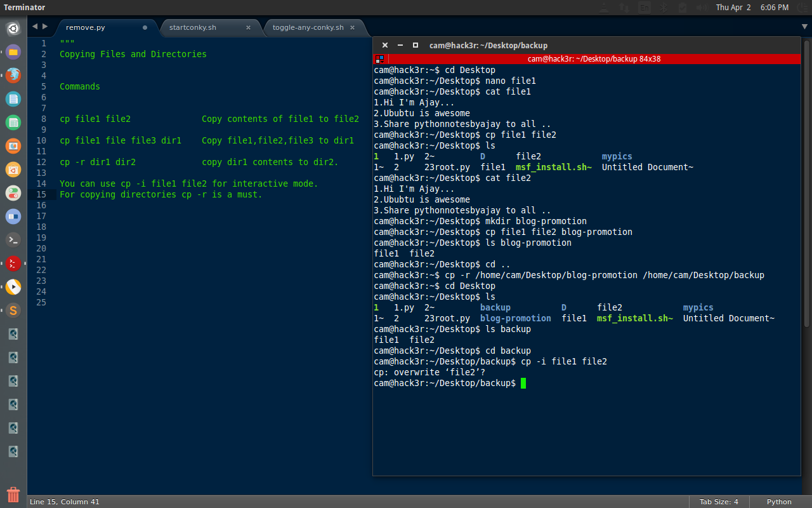Open the Python syntax selector in the status bar
Viewport: 812px width, 508px height.
click(779, 502)
